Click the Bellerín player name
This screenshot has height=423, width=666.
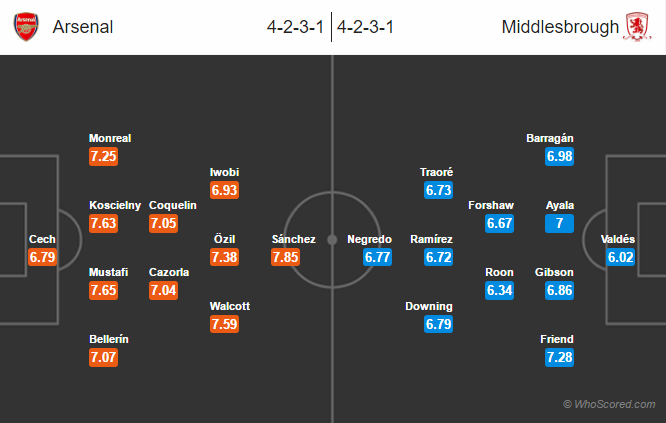[108, 339]
